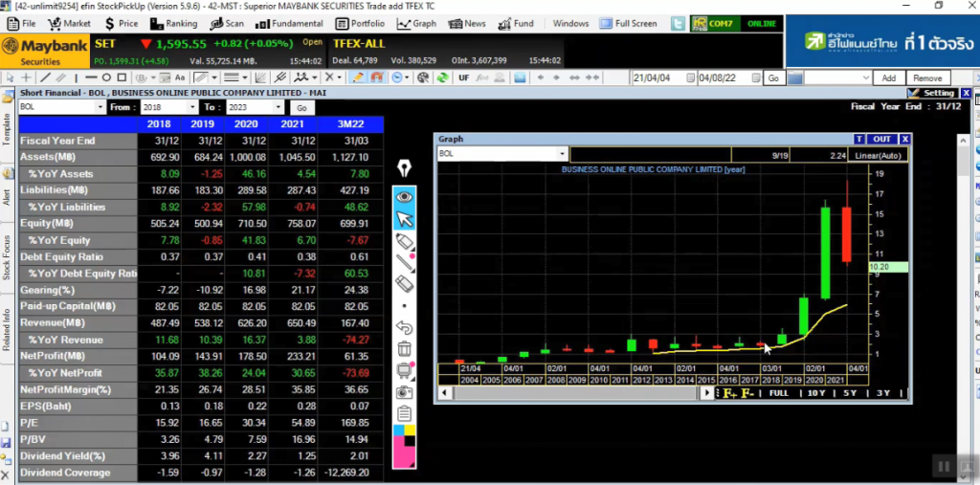Select the Aa text annotation tool
Viewport: 980px width, 485px height.
[x=180, y=77]
